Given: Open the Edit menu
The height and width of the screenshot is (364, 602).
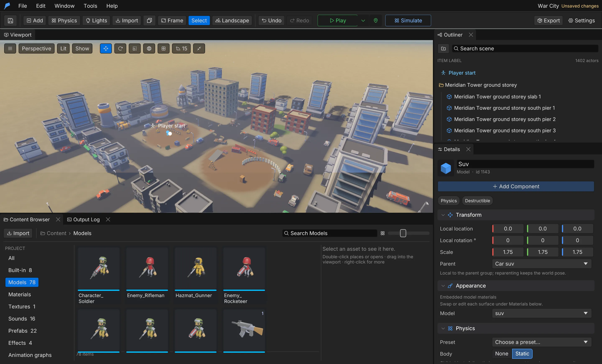Looking at the screenshot, I should pyautogui.click(x=41, y=6).
